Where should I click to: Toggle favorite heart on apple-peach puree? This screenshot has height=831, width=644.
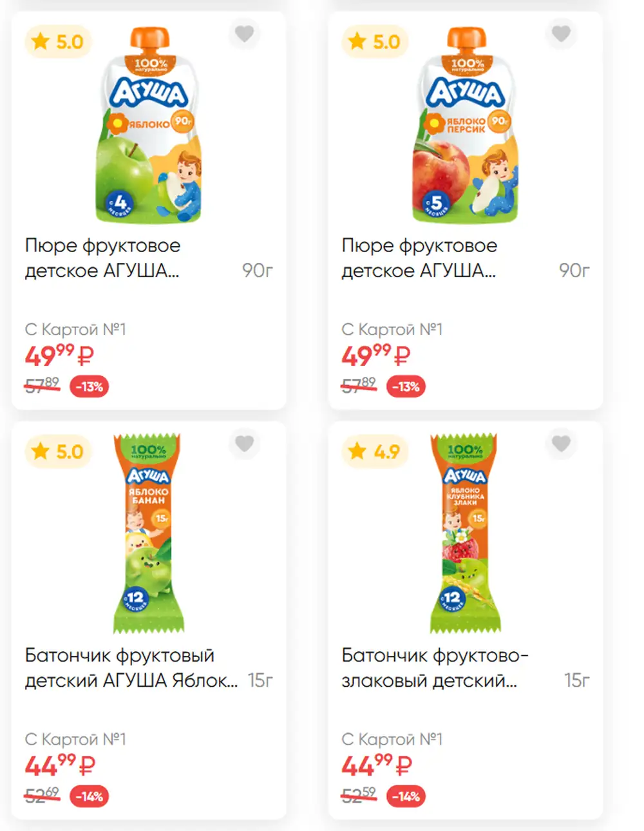[x=561, y=33]
